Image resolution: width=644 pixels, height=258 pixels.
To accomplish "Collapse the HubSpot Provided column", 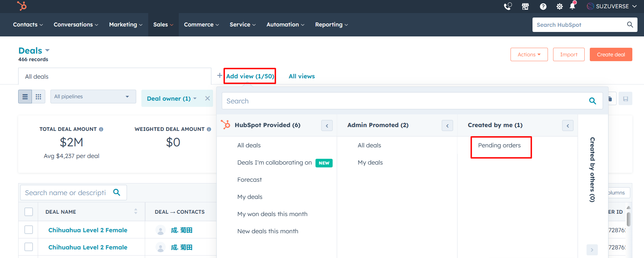I will click(327, 125).
